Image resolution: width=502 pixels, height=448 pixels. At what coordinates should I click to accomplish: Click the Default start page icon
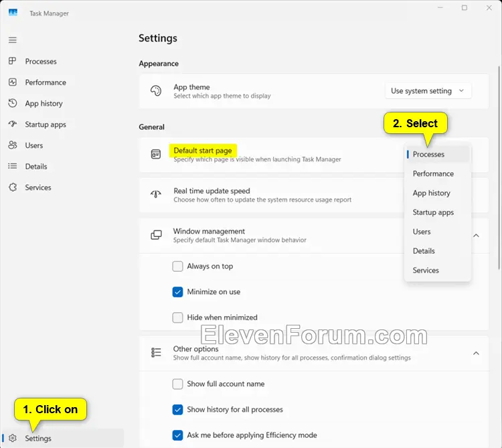[156, 154]
